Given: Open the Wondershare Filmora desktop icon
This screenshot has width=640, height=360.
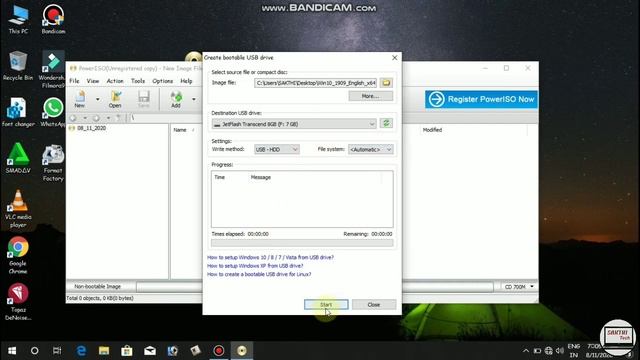Looking at the screenshot, I should [53, 69].
